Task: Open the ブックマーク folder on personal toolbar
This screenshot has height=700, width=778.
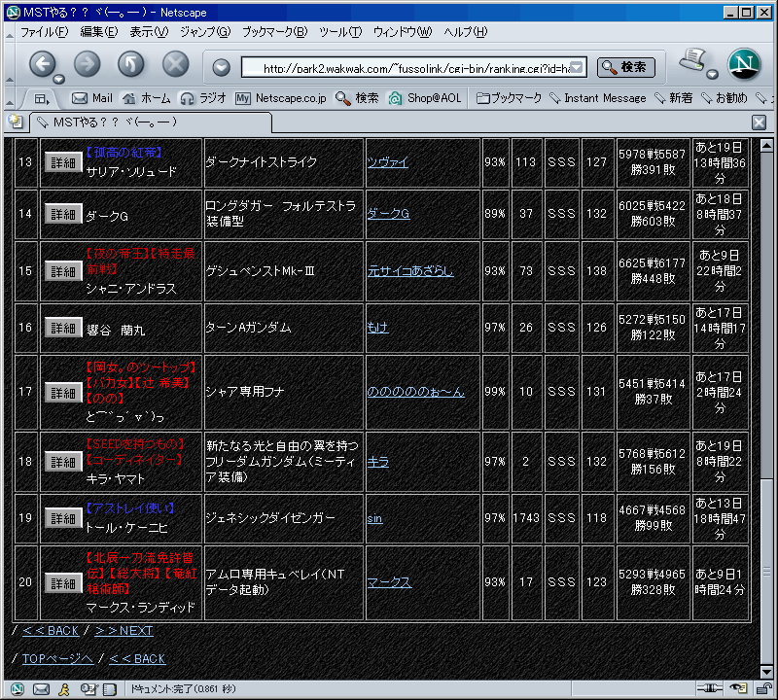Action: [x=509, y=98]
